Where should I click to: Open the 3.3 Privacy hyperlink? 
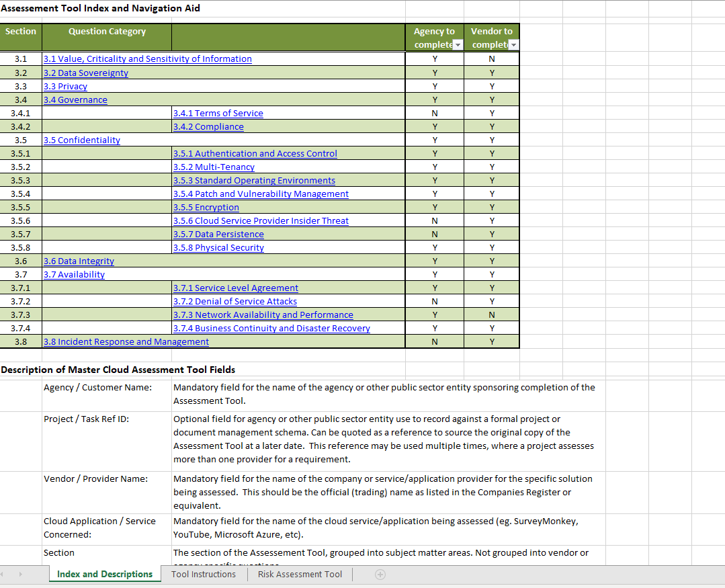(65, 86)
